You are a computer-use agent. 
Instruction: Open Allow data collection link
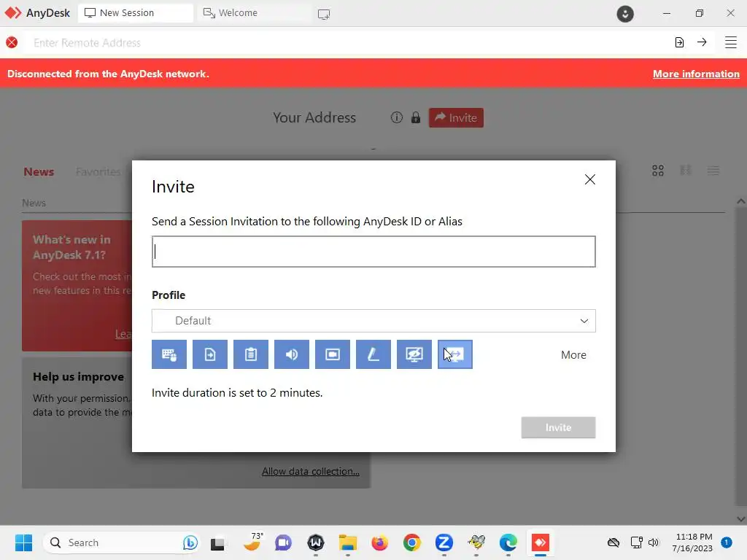point(311,471)
